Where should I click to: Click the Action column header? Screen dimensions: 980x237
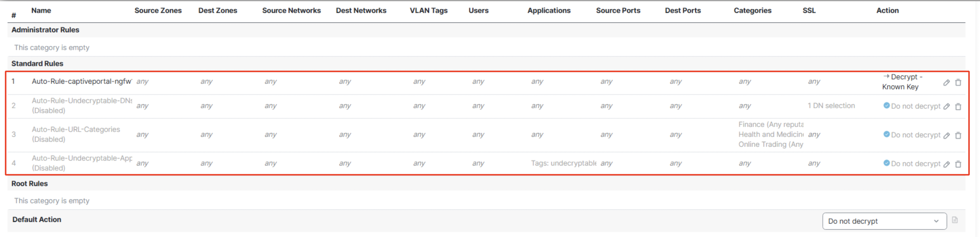pos(887,10)
